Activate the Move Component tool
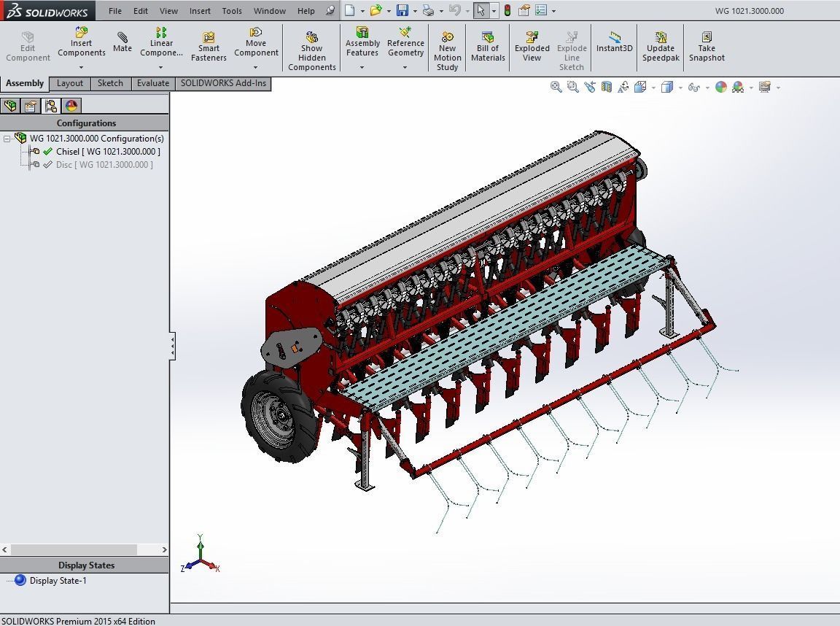The height and width of the screenshot is (626, 840). [256, 42]
